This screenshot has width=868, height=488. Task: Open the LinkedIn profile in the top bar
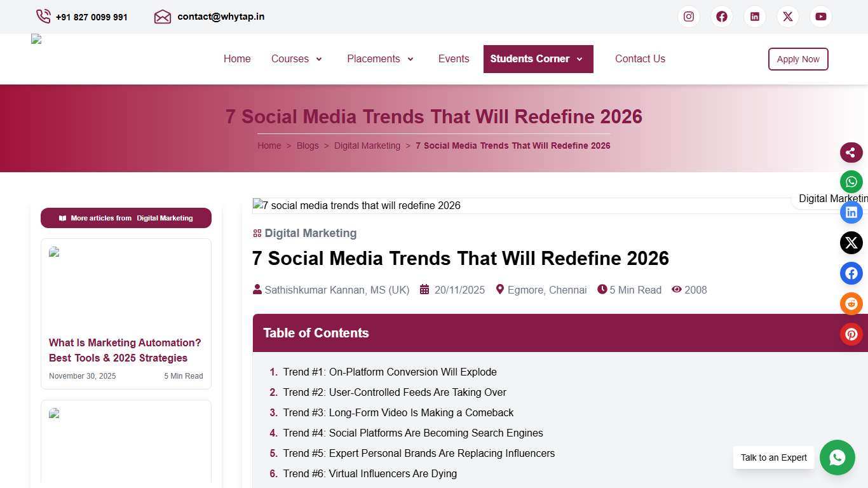(755, 17)
